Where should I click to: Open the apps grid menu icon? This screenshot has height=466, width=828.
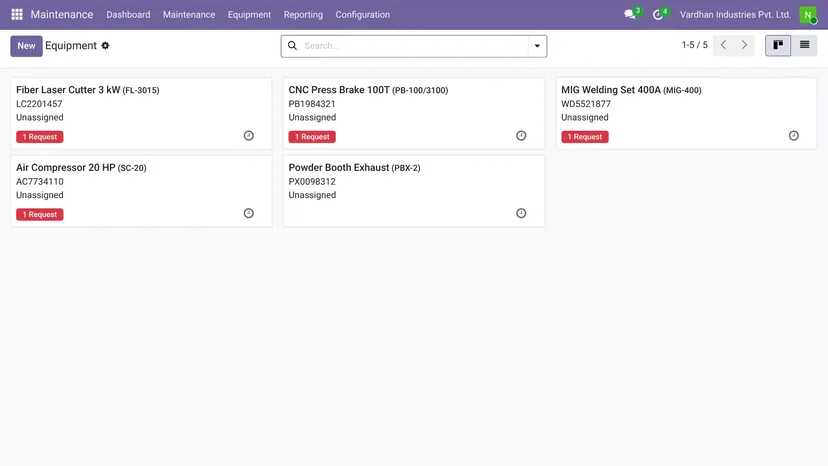click(17, 14)
